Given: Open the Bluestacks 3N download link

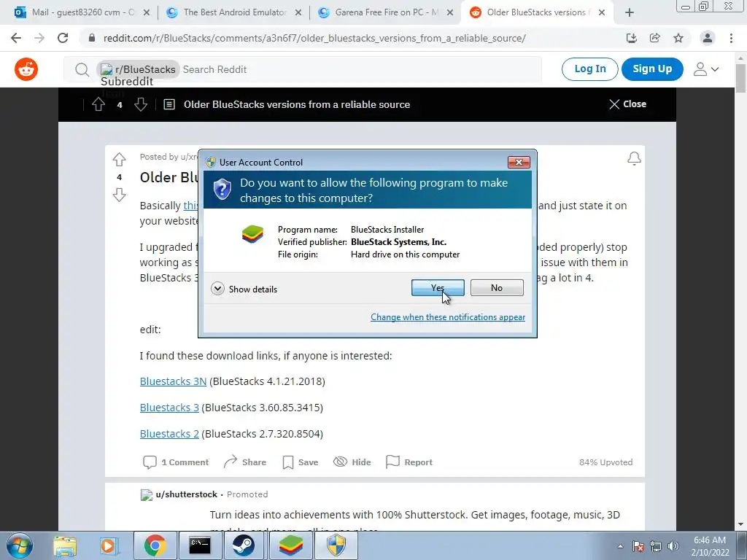Looking at the screenshot, I should (174, 381).
